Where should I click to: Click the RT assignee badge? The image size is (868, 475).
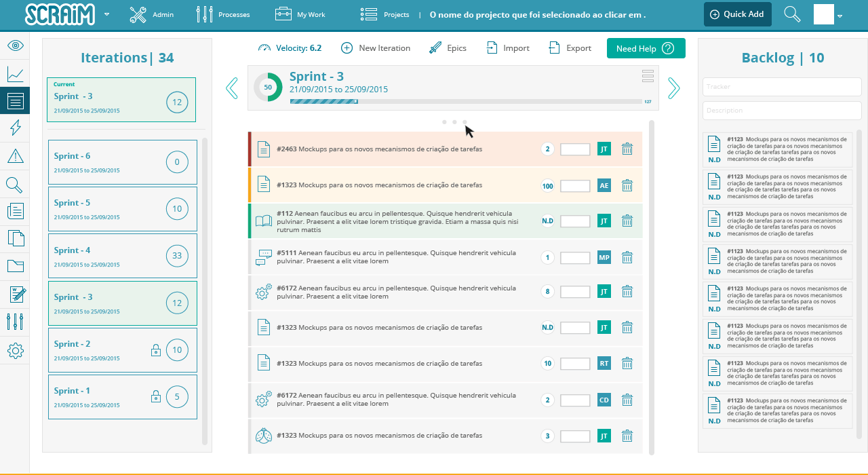point(604,363)
